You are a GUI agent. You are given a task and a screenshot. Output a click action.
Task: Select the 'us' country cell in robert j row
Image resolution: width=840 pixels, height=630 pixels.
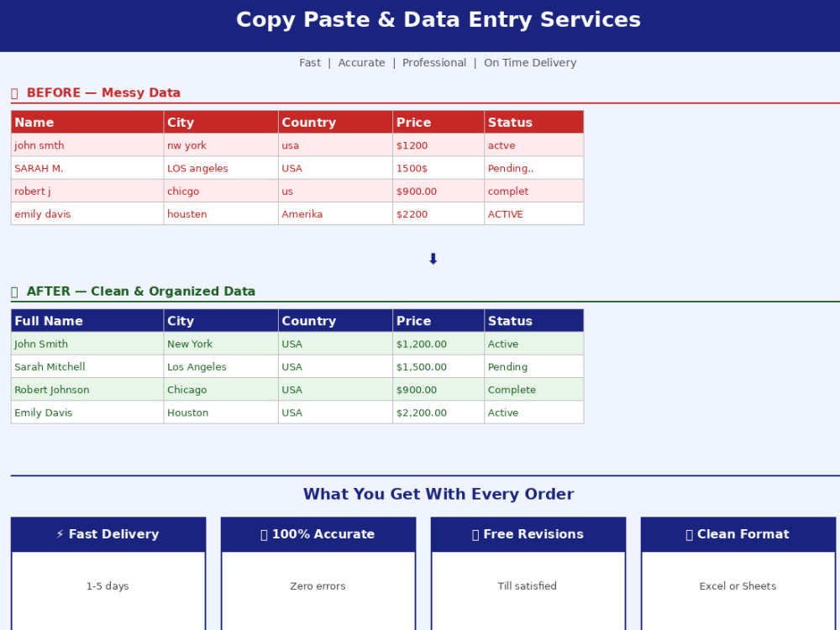tap(335, 192)
